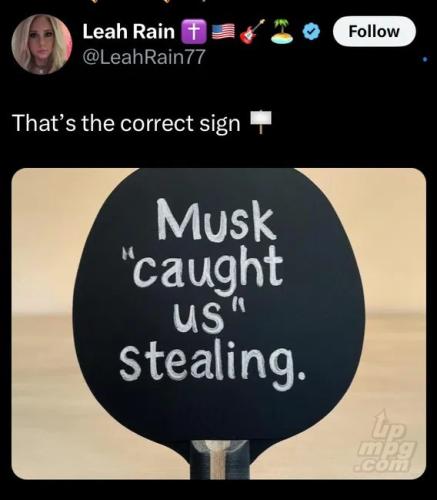Click the American flag emoji
The height and width of the screenshot is (500, 437).
(223, 32)
